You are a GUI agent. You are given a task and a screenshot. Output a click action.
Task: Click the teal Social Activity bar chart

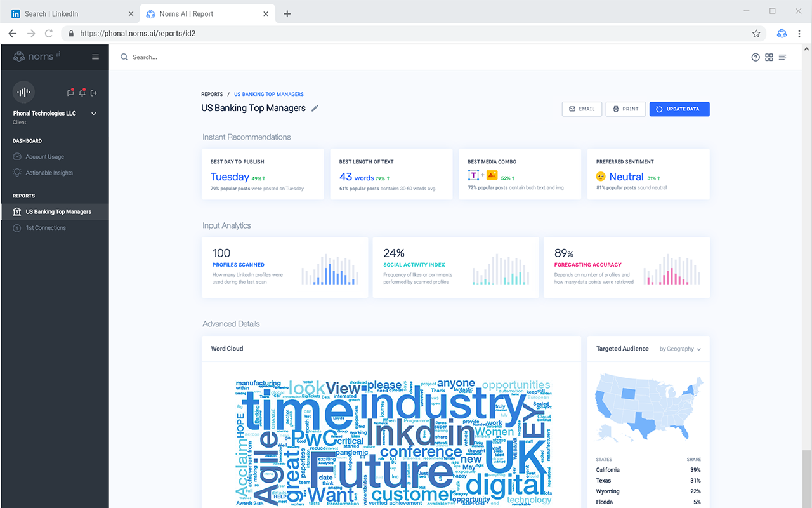coord(501,269)
